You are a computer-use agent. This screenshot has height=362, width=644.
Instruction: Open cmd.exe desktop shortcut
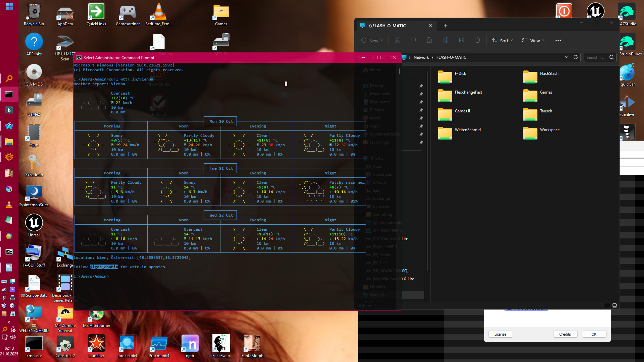click(34, 347)
